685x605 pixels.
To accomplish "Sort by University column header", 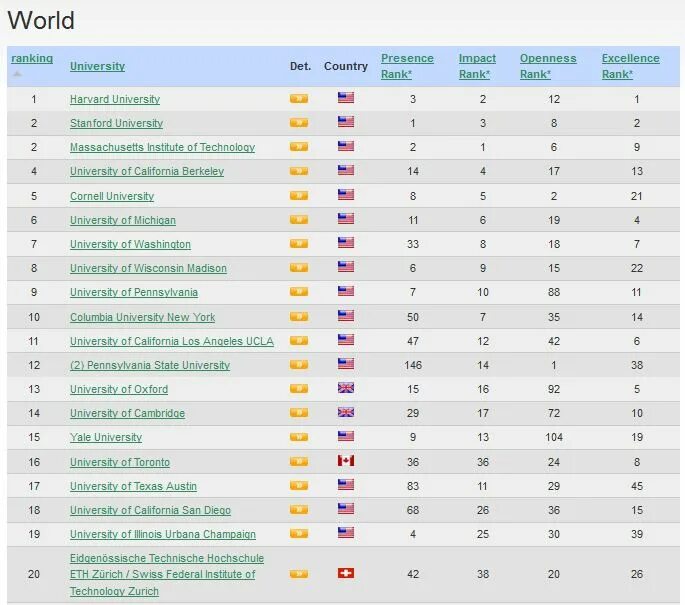I will [x=97, y=66].
